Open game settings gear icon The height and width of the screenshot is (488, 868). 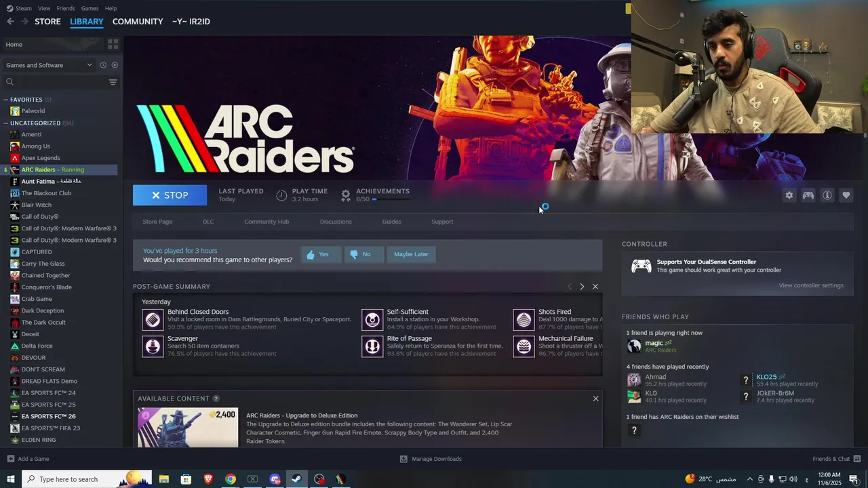[x=789, y=195]
